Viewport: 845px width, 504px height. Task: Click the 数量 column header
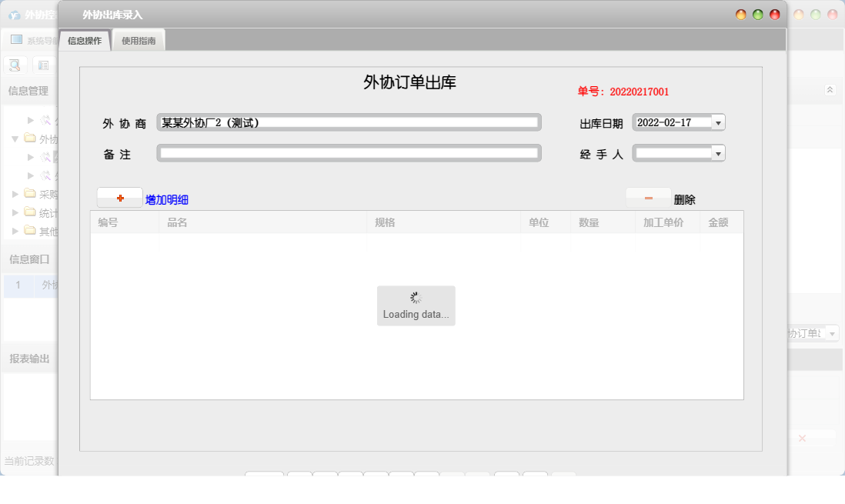point(603,222)
